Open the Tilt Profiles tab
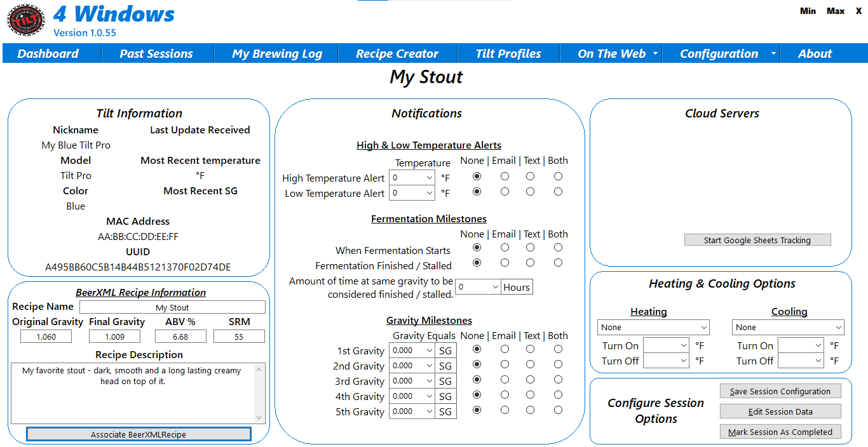 pyautogui.click(x=508, y=54)
